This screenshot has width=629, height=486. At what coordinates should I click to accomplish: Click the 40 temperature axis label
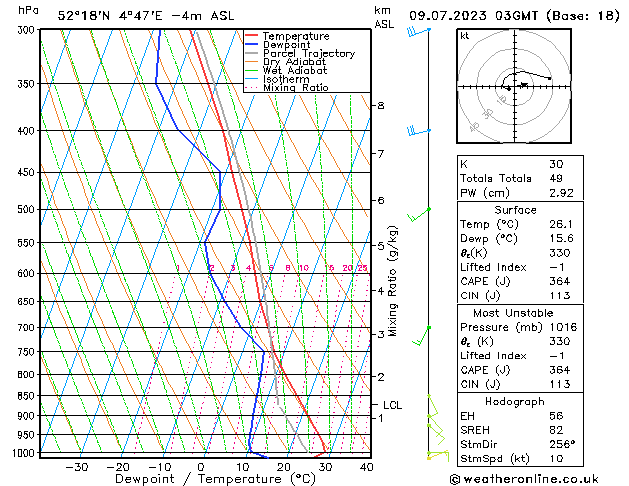coord(367,467)
